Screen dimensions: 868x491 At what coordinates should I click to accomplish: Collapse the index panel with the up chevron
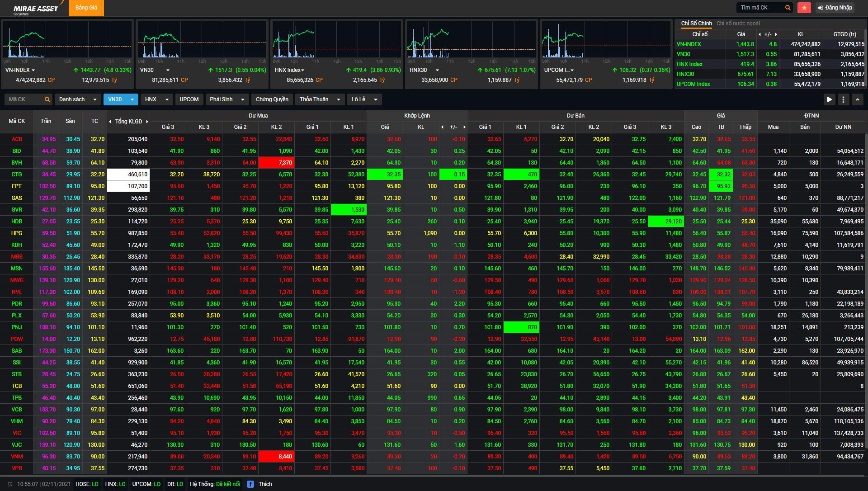pos(858,99)
